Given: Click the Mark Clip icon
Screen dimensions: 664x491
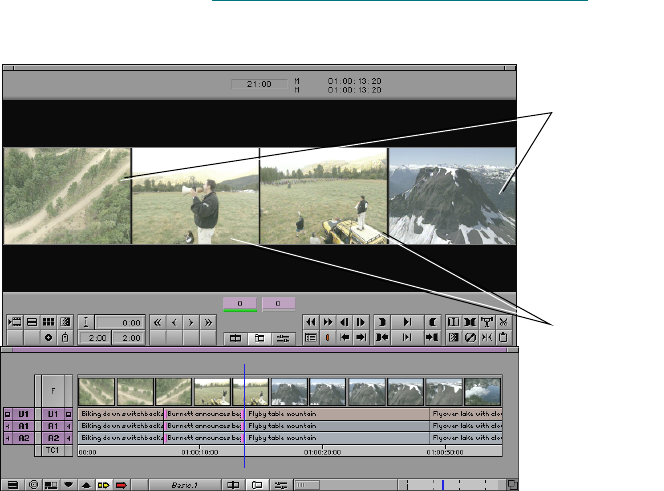Looking at the screenshot, I should click(453, 322).
